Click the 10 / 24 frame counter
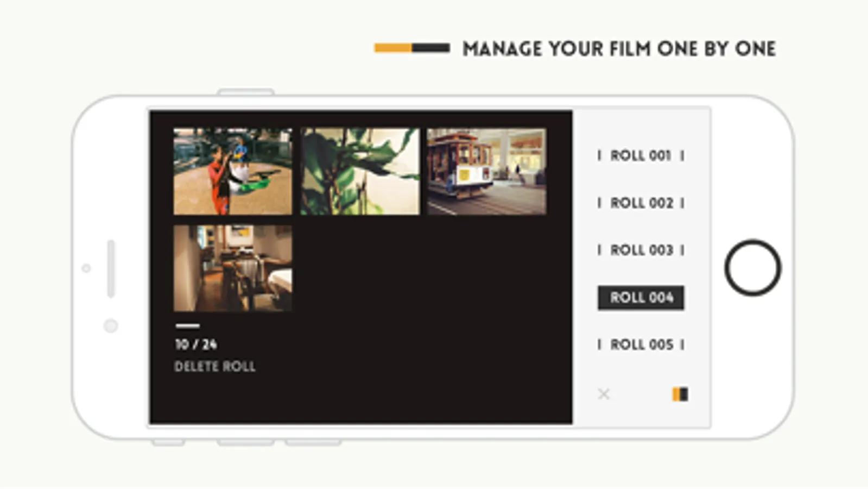This screenshot has width=868, height=489. 196,344
